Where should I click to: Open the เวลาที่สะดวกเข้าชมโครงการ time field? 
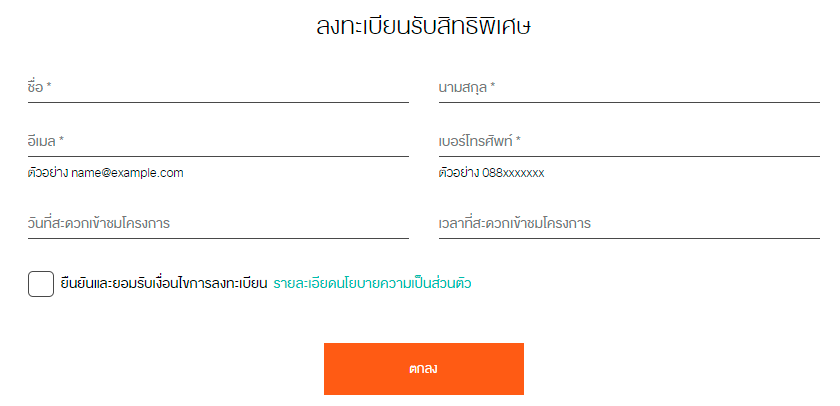[x=628, y=224]
